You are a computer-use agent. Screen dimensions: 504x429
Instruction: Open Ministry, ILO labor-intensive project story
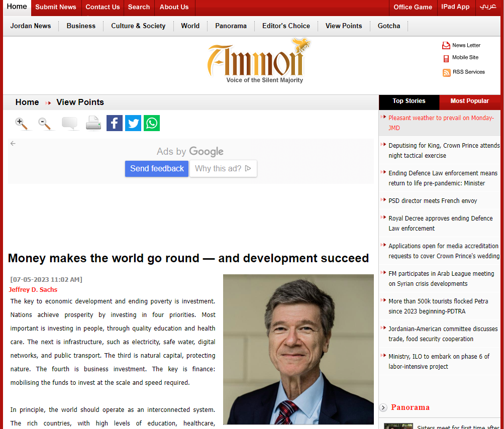[439, 362]
